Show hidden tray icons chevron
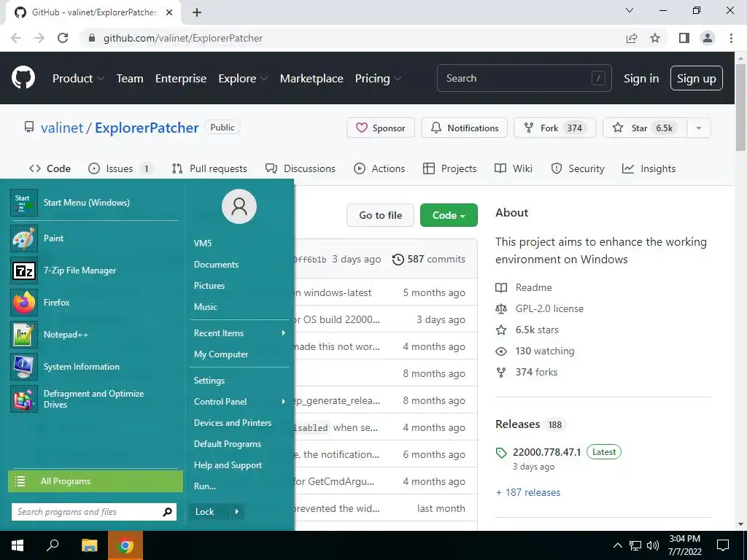 tap(617, 545)
